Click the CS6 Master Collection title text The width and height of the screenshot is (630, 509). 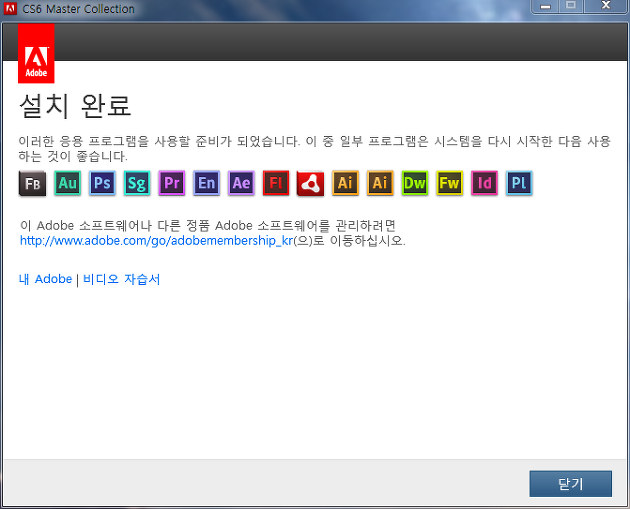[x=78, y=9]
